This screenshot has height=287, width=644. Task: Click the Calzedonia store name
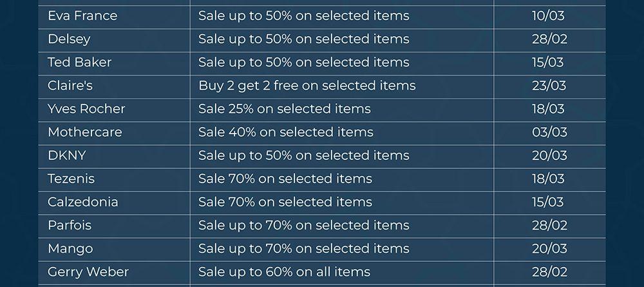[82, 201]
